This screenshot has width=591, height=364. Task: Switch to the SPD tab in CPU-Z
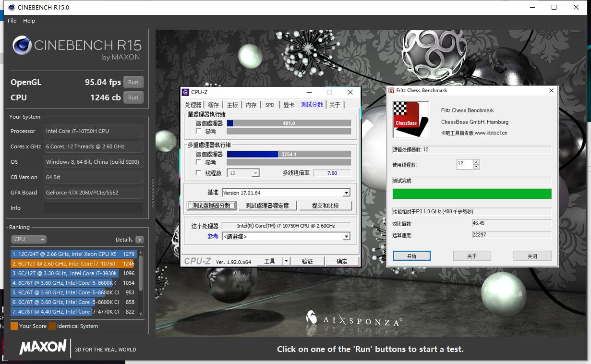pyautogui.click(x=270, y=105)
